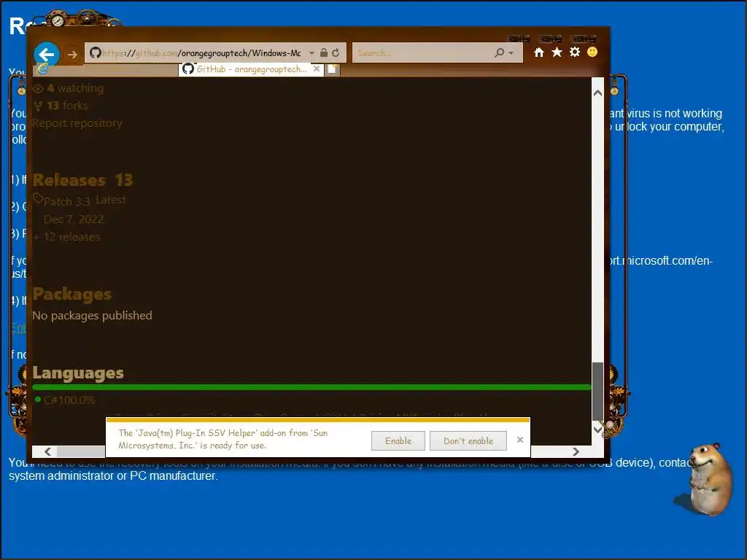747x560 pixels.
Task: Click the add-on notification message text
Action: click(x=223, y=439)
